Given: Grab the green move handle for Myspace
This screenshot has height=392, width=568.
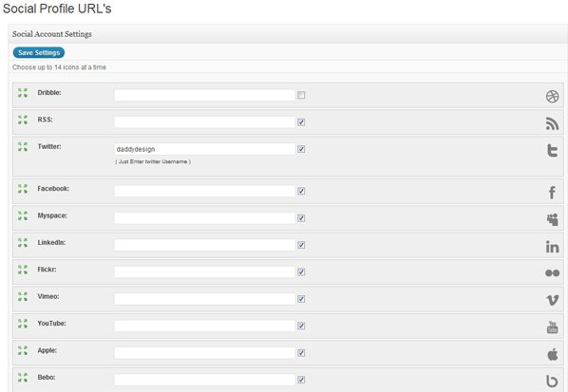Looking at the screenshot, I should pos(23,215).
